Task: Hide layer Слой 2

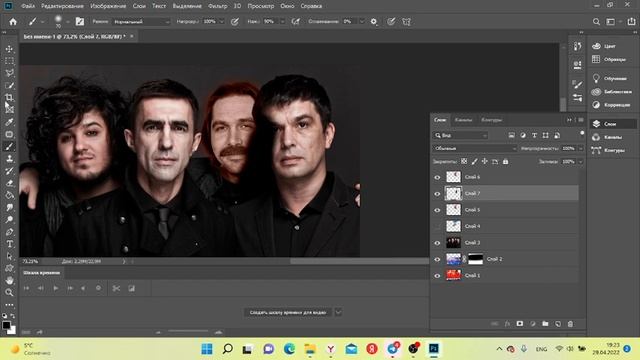Action: tap(438, 259)
